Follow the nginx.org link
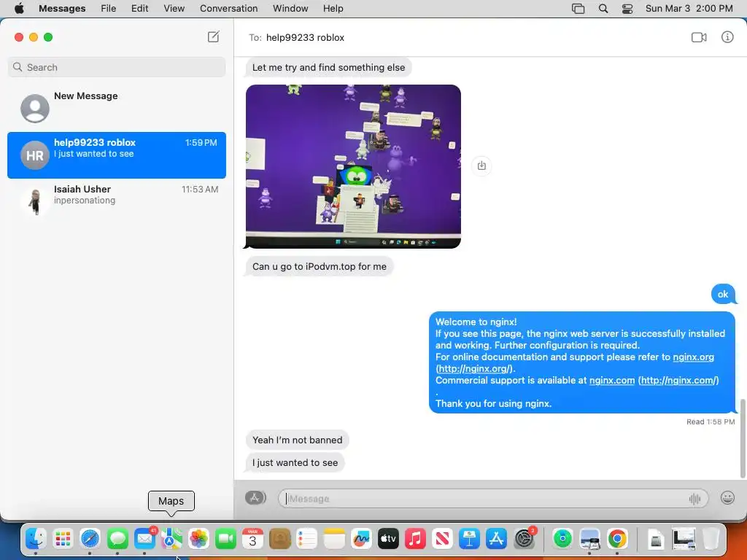This screenshot has height=560, width=747. pyautogui.click(x=693, y=357)
